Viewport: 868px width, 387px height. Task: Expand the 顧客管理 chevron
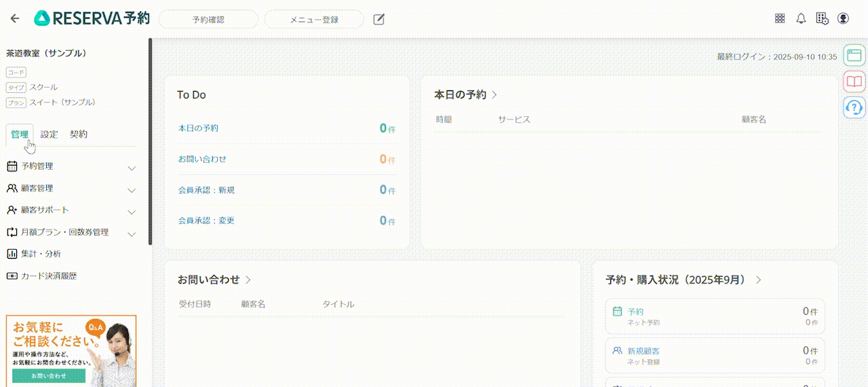tap(132, 190)
